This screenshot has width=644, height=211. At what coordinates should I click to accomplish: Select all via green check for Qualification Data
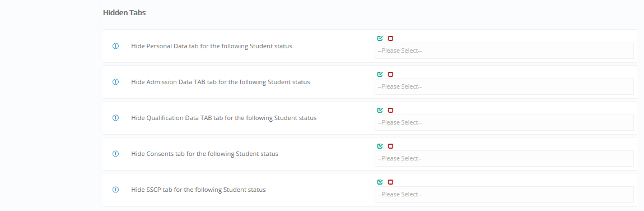click(380, 110)
